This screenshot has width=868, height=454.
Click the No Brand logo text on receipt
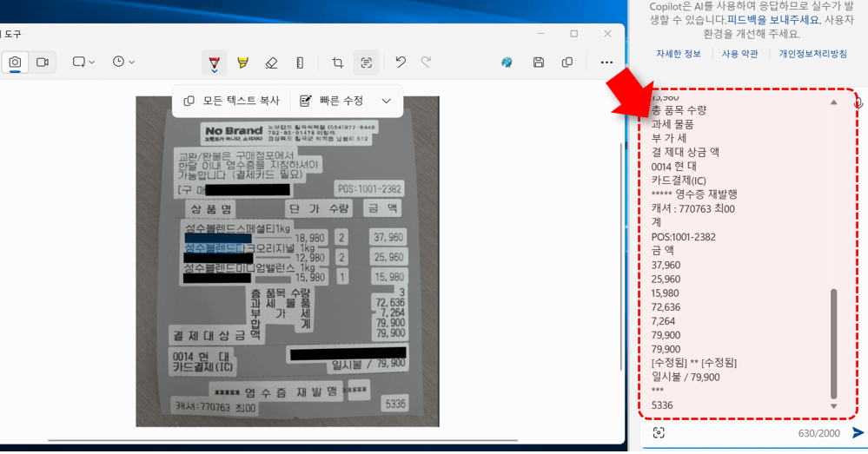pyautogui.click(x=234, y=131)
